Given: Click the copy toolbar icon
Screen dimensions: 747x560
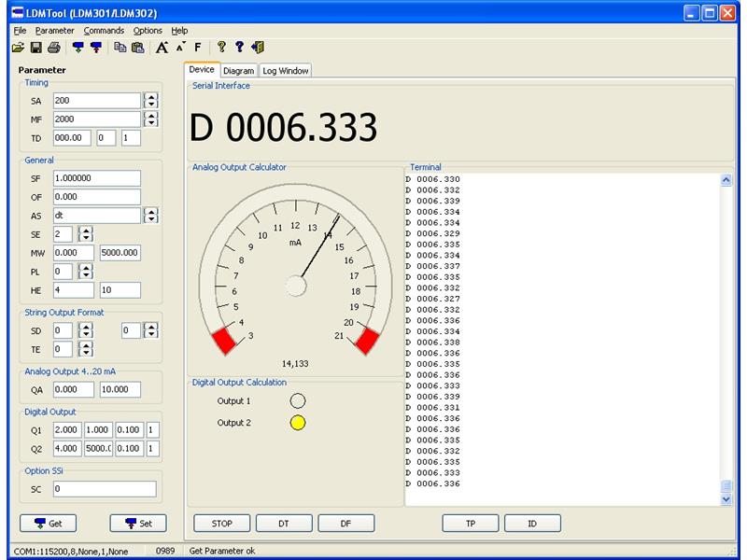Looking at the screenshot, I should click(x=120, y=48).
